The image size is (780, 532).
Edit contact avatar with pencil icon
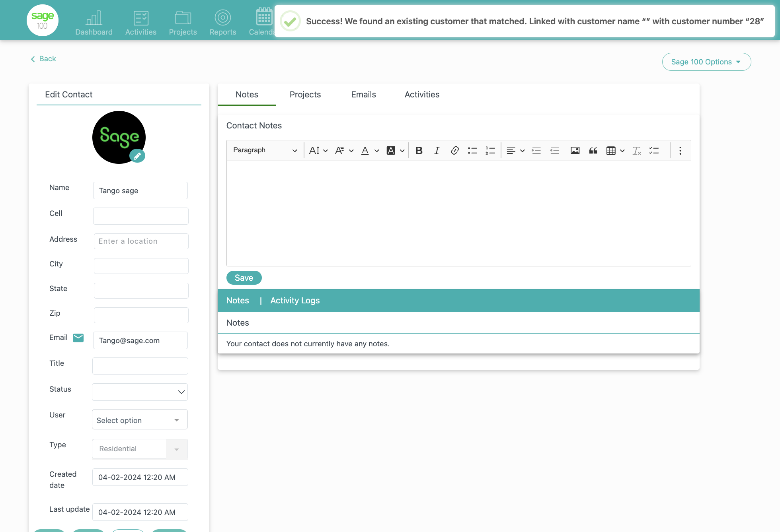coord(137,156)
